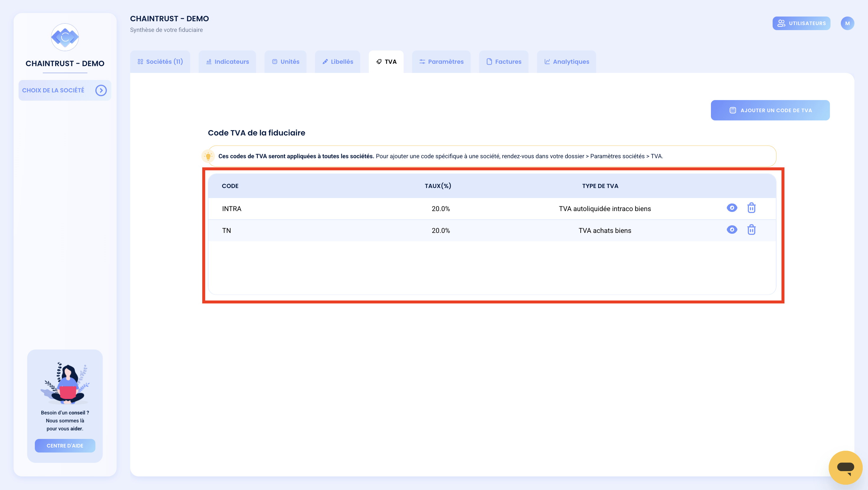Click the Besoin d'un conseil text
Screen dimensions: 868x490
65,412
